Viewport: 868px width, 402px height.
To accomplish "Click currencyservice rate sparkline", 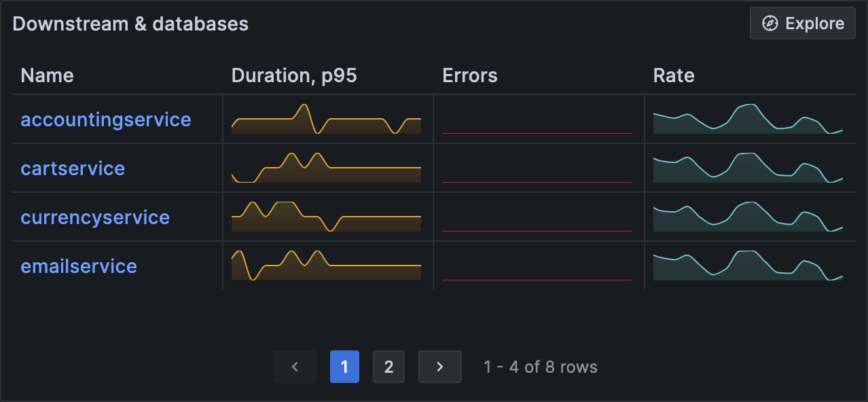I will click(x=748, y=217).
